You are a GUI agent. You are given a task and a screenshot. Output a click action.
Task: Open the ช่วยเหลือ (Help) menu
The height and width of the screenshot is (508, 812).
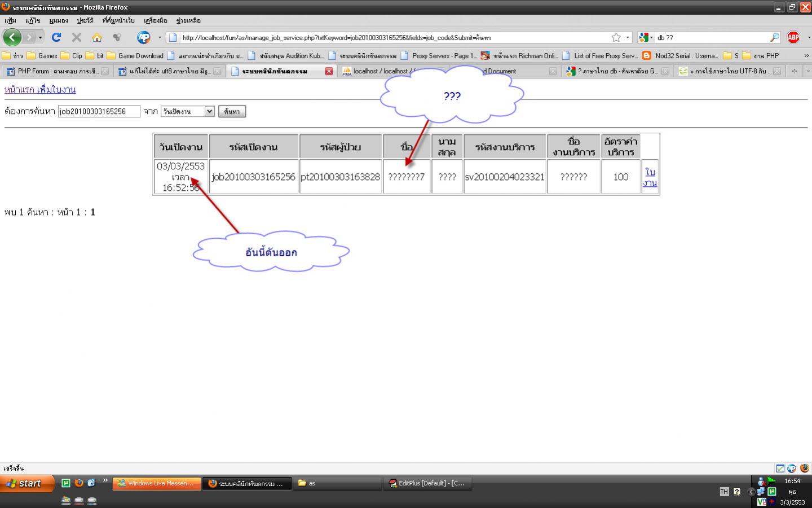pos(188,20)
